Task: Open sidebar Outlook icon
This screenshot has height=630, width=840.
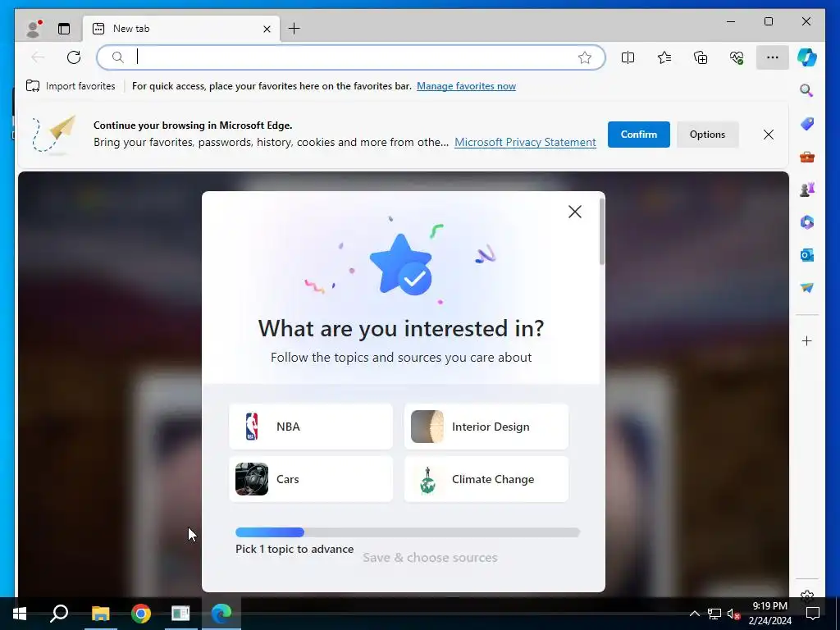Action: pyautogui.click(x=807, y=255)
